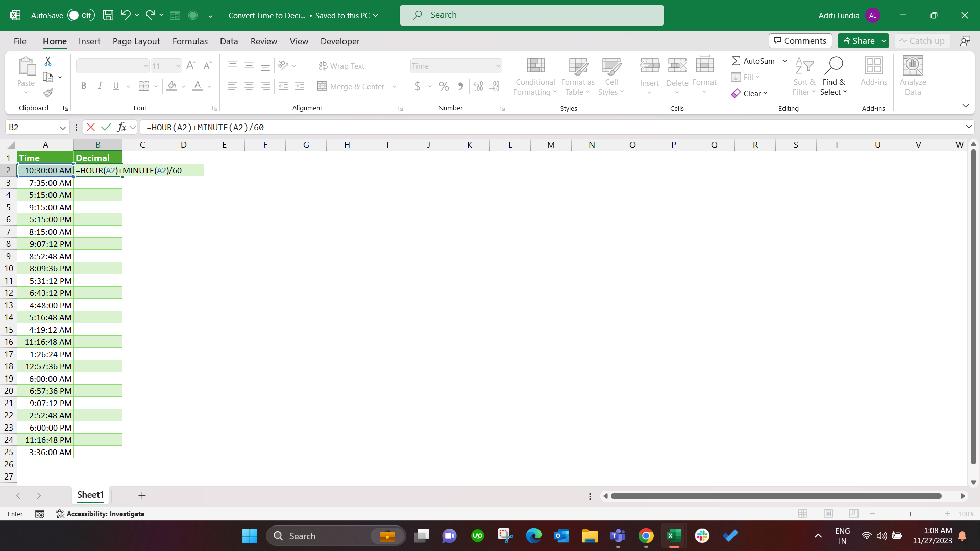Open the Add-ins icon
This screenshot has width=980, height=551.
tap(873, 71)
